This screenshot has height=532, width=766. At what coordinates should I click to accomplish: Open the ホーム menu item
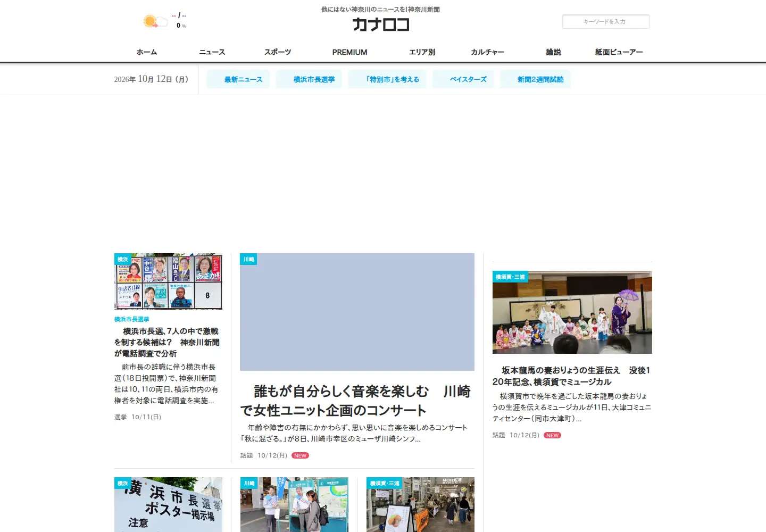[x=147, y=52]
